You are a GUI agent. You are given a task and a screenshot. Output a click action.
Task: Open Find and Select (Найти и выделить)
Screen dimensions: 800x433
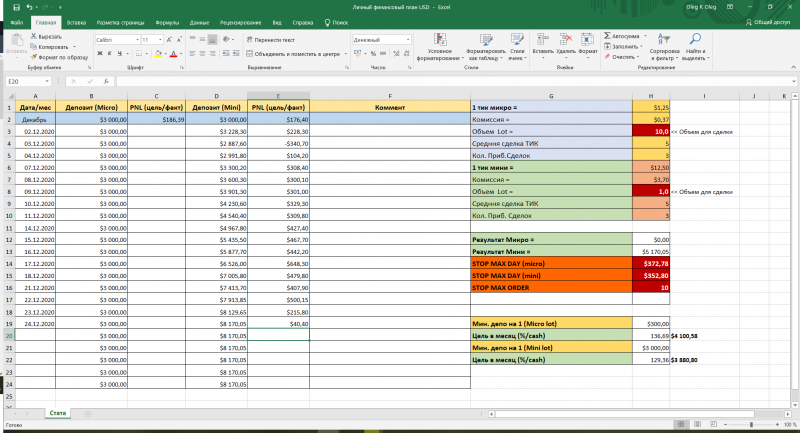(695, 41)
